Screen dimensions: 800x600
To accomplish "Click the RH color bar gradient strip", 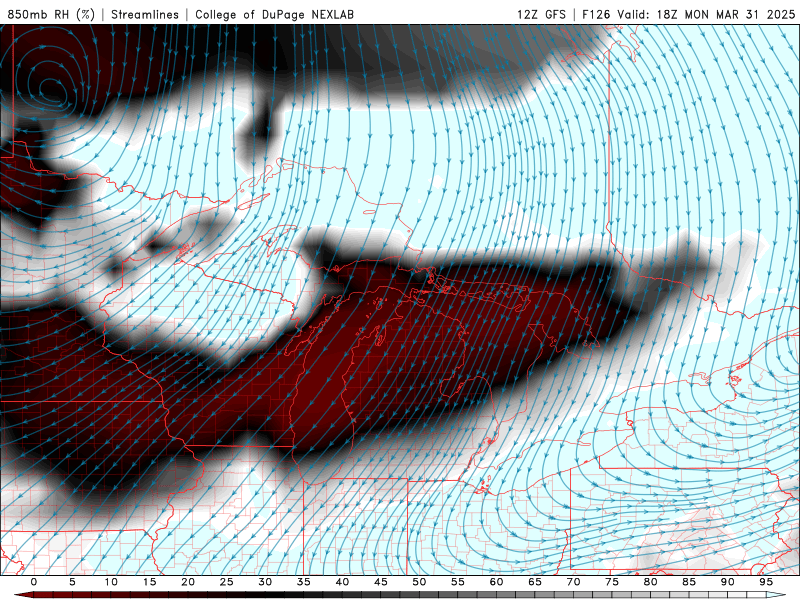I will (x=400, y=595).
